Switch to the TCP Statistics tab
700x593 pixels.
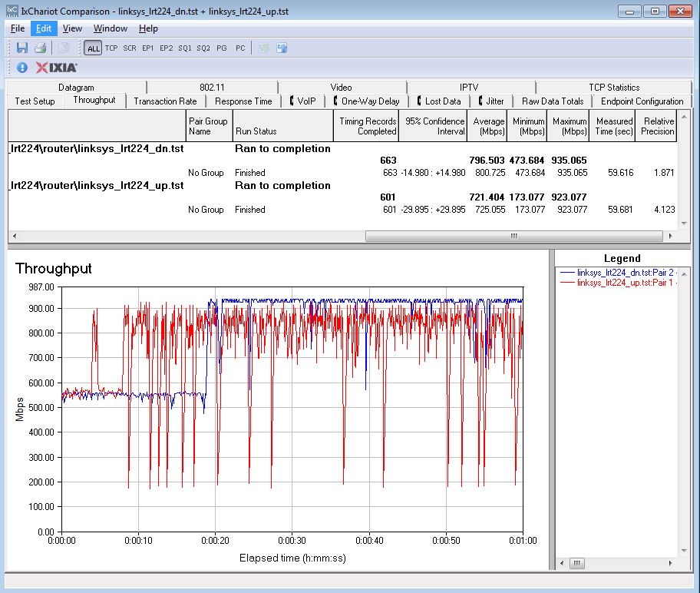click(614, 88)
